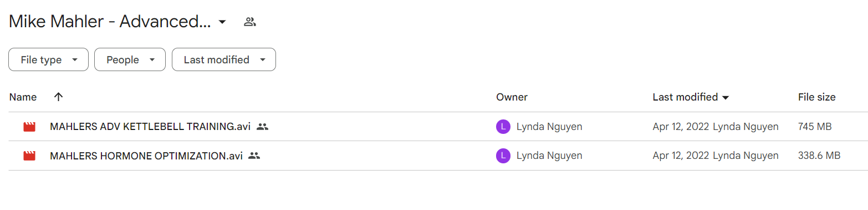
Task: Open Last modified column sort options arrow
Action: (x=725, y=98)
